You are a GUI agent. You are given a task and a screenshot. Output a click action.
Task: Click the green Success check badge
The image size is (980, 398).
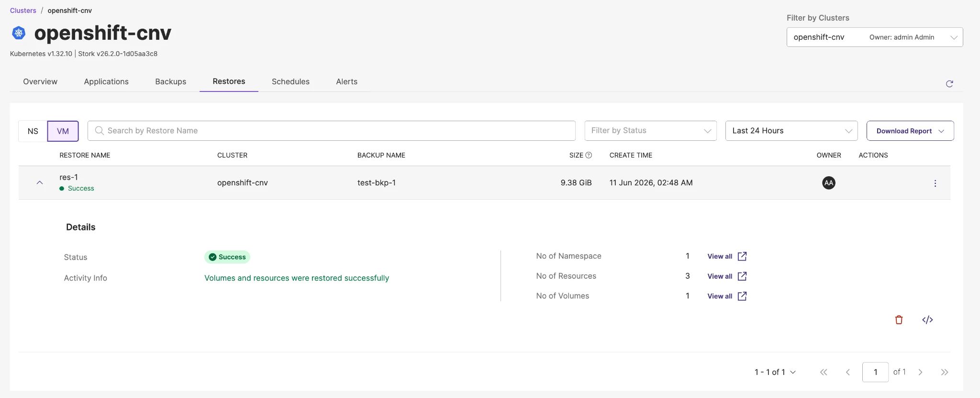[x=227, y=257]
